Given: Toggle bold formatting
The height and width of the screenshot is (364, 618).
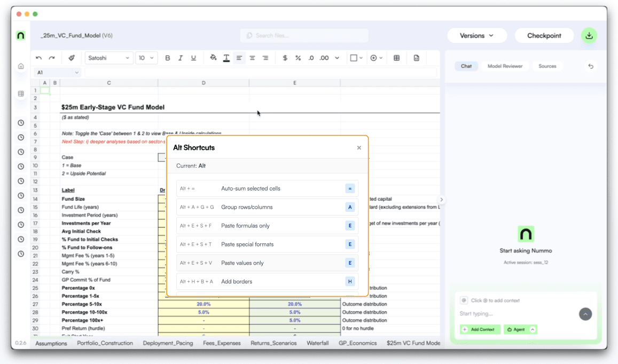Looking at the screenshot, I should tap(168, 58).
